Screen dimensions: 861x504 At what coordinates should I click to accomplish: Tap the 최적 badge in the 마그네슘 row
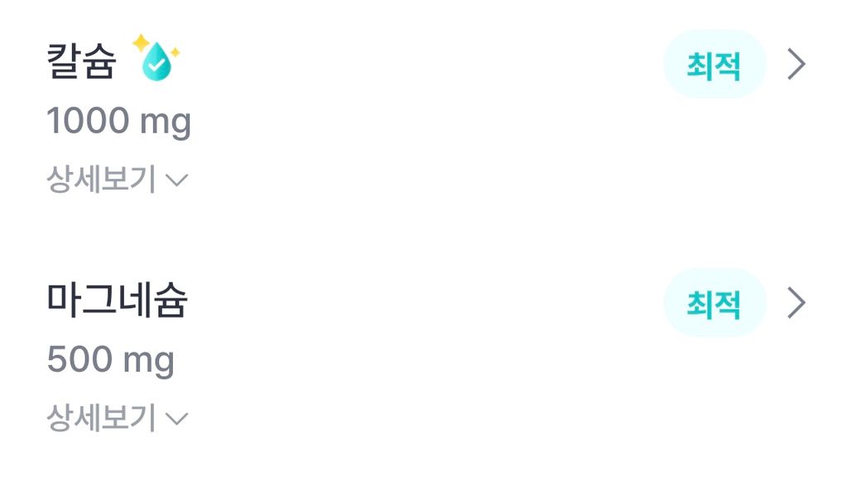(x=714, y=304)
